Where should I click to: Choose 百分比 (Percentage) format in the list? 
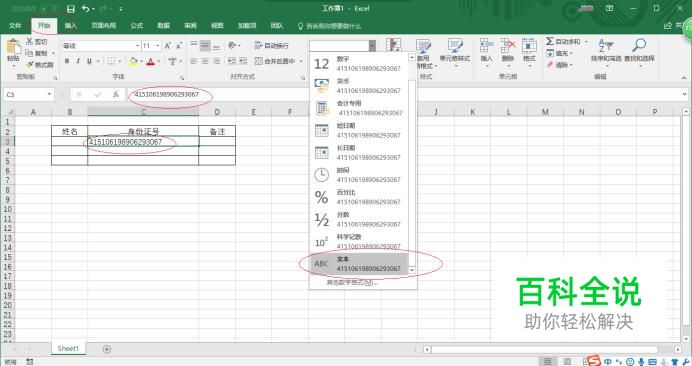coord(359,197)
